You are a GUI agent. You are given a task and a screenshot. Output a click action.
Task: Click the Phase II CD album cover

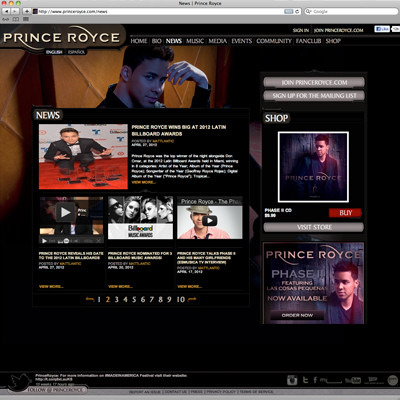313,167
